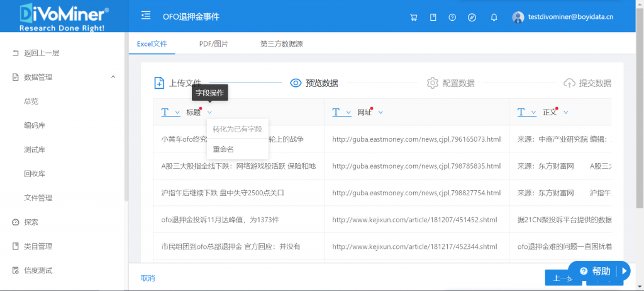
Task: Open 编码库 in sidebar
Action: click(35, 125)
